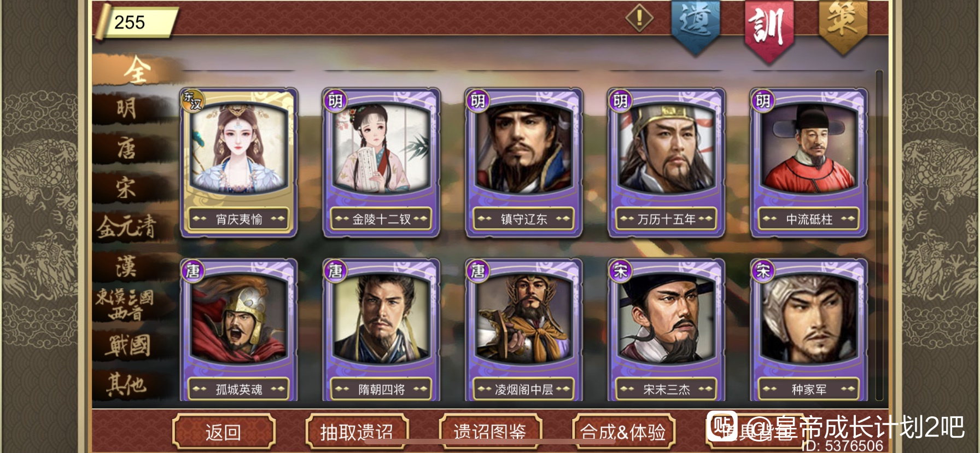Open the 金陵十二钗 card thumbnail
This screenshot has height=453, width=980.
[381, 162]
